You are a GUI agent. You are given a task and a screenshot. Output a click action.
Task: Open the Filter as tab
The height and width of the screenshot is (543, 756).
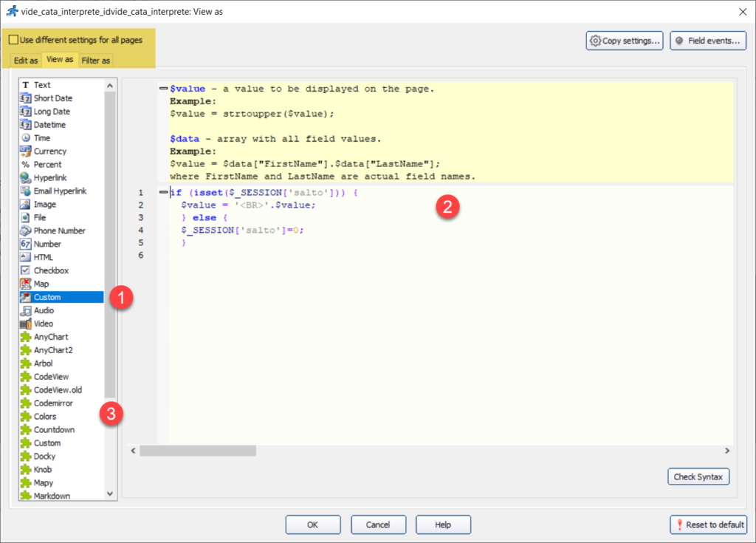tap(96, 61)
